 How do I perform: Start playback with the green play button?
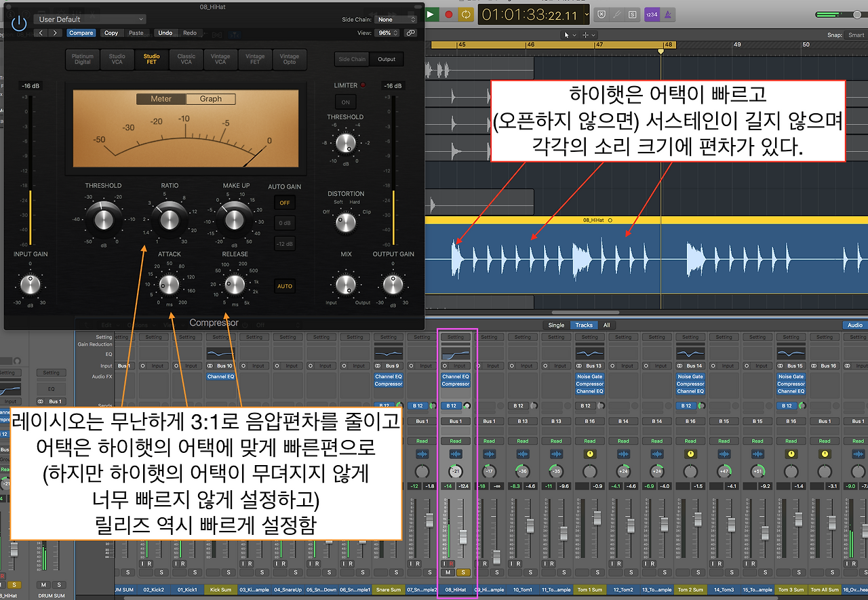pos(431,14)
